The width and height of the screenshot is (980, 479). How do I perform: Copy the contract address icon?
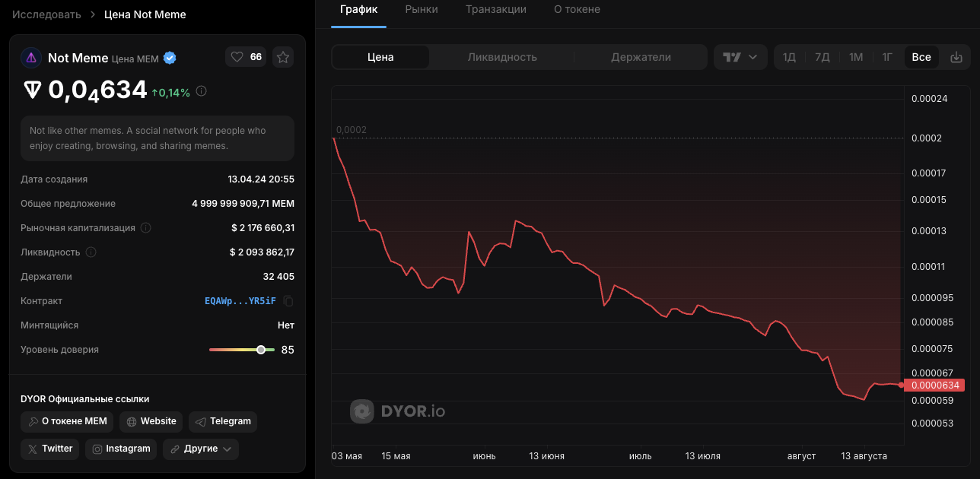point(288,301)
